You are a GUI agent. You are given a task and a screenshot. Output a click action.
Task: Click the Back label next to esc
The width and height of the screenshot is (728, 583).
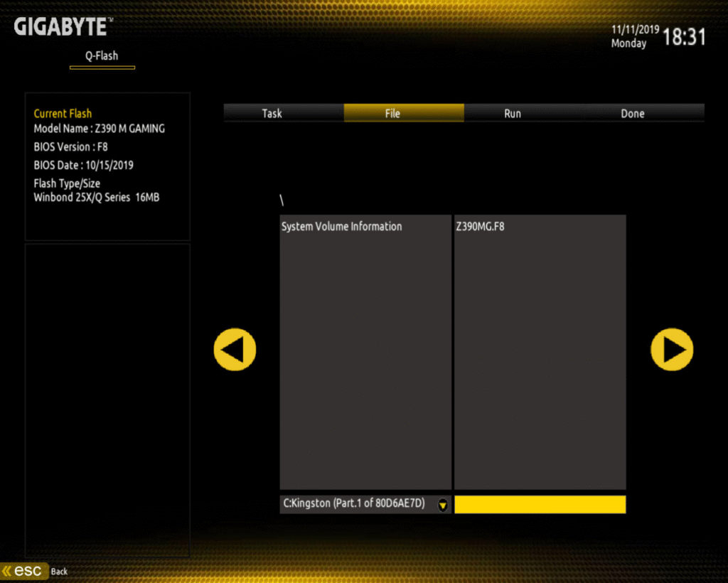pos(59,572)
